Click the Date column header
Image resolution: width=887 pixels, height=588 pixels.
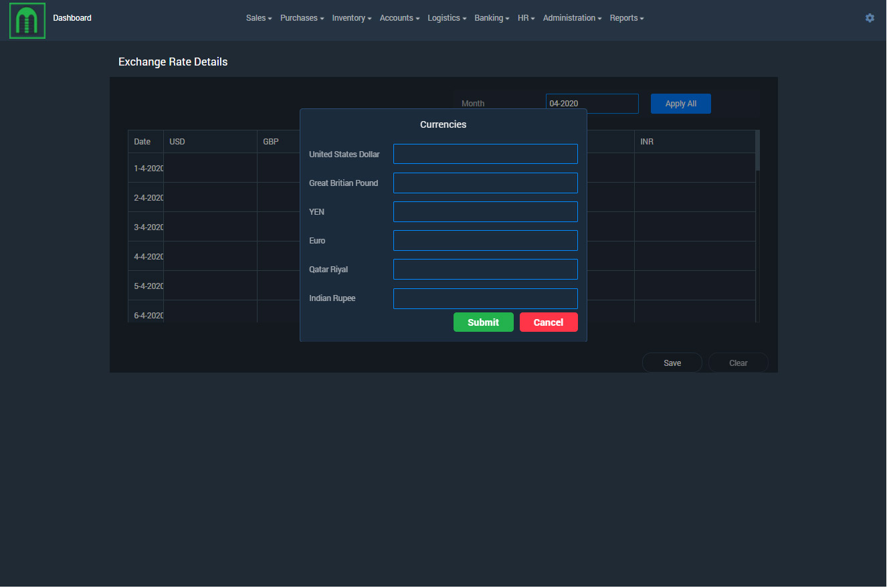tap(146, 142)
